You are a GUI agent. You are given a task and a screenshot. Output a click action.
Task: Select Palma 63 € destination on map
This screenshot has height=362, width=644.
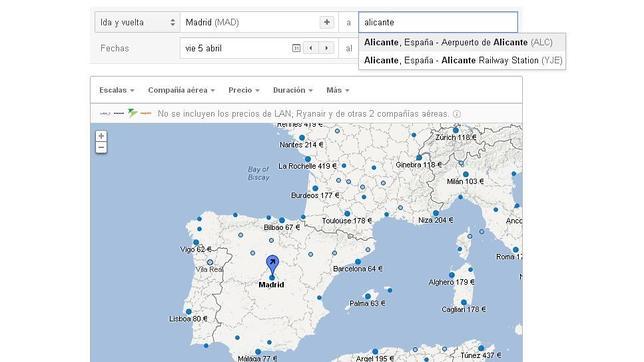(367, 304)
